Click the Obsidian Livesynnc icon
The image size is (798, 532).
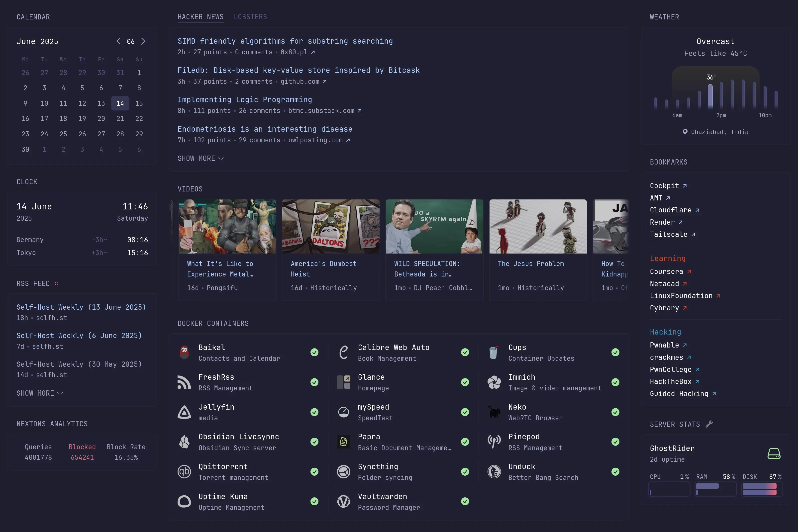coord(184,442)
